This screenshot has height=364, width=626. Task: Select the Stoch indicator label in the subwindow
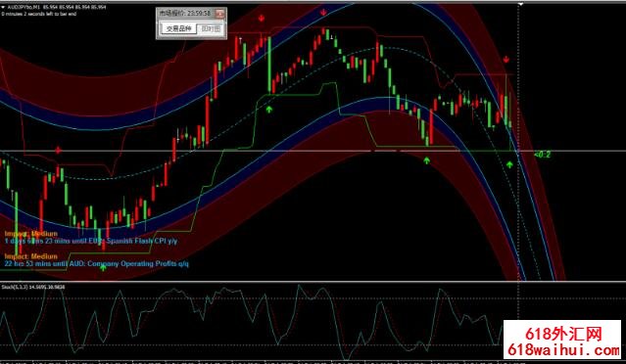33,287
